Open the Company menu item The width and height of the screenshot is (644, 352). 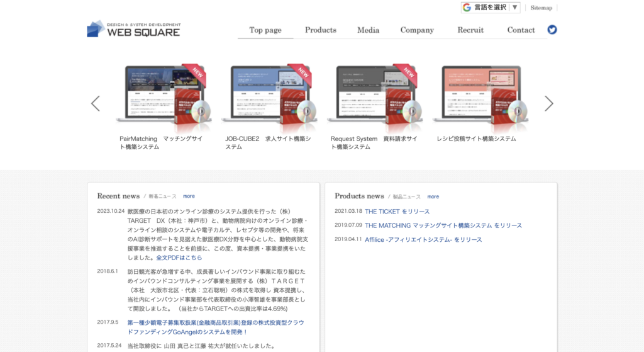click(417, 30)
